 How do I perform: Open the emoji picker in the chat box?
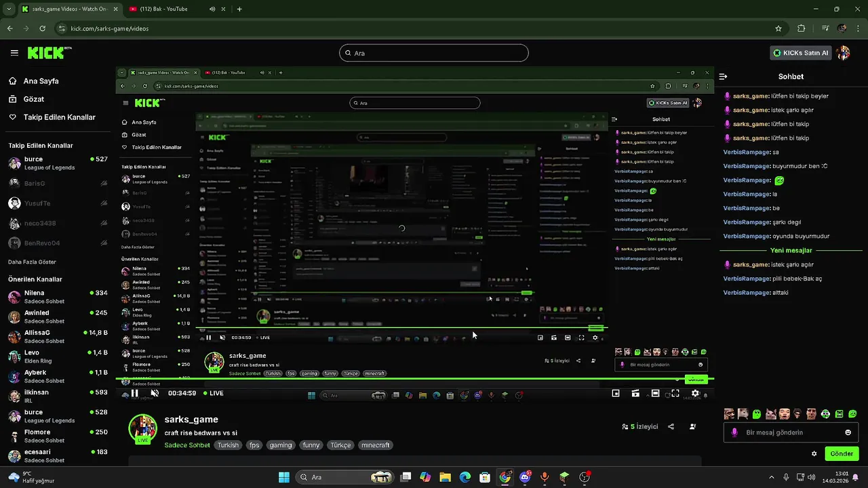coord(848,432)
